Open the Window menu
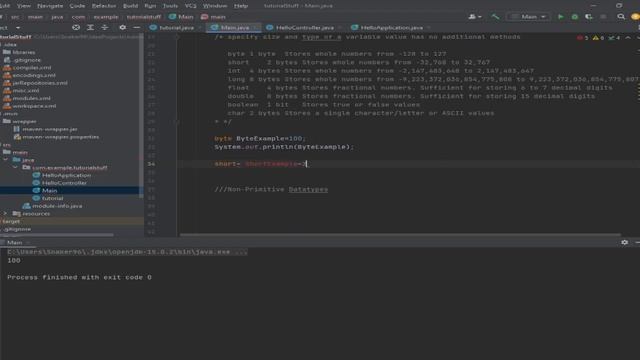640x360 pixels. coord(215,6)
